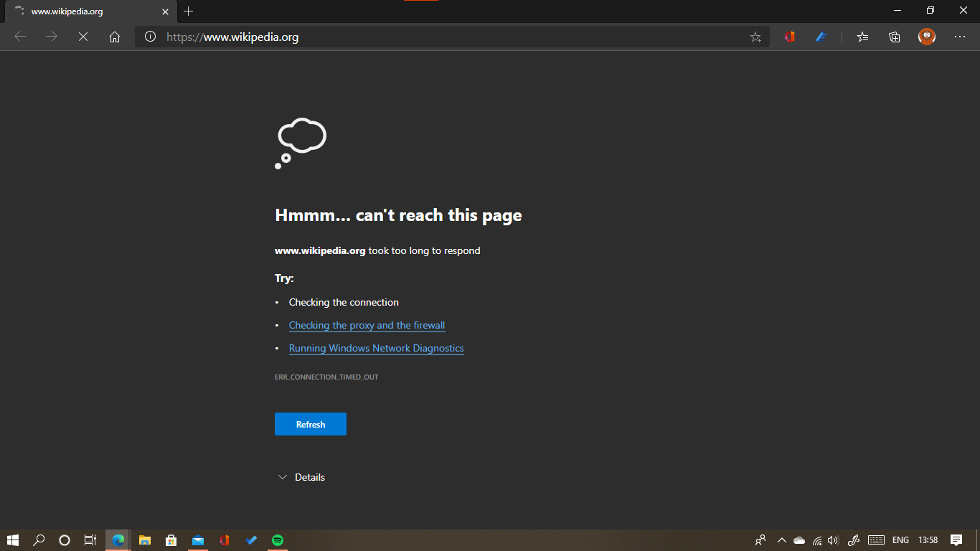Expand the Details section
Image resolution: width=980 pixels, height=551 pixels.
[301, 477]
